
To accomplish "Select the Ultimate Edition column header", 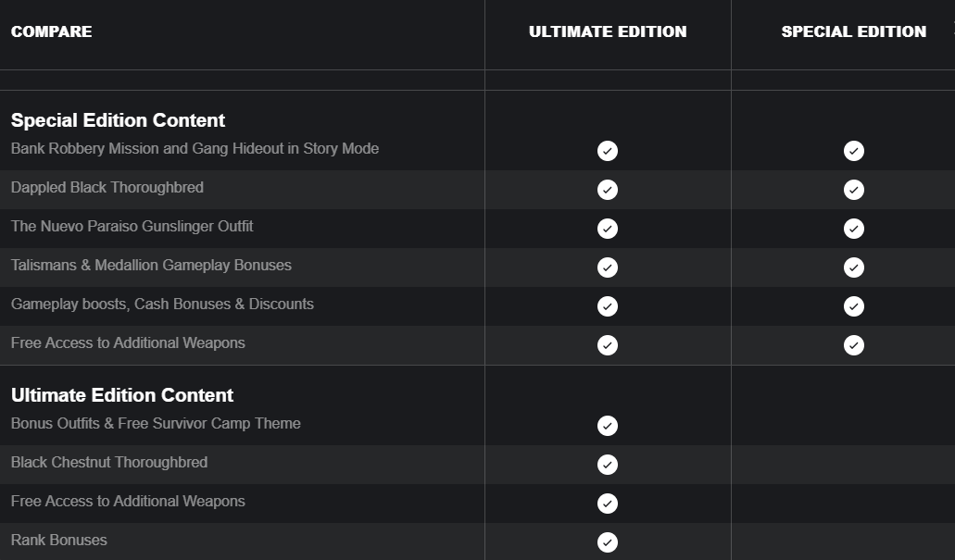I will click(608, 31).
